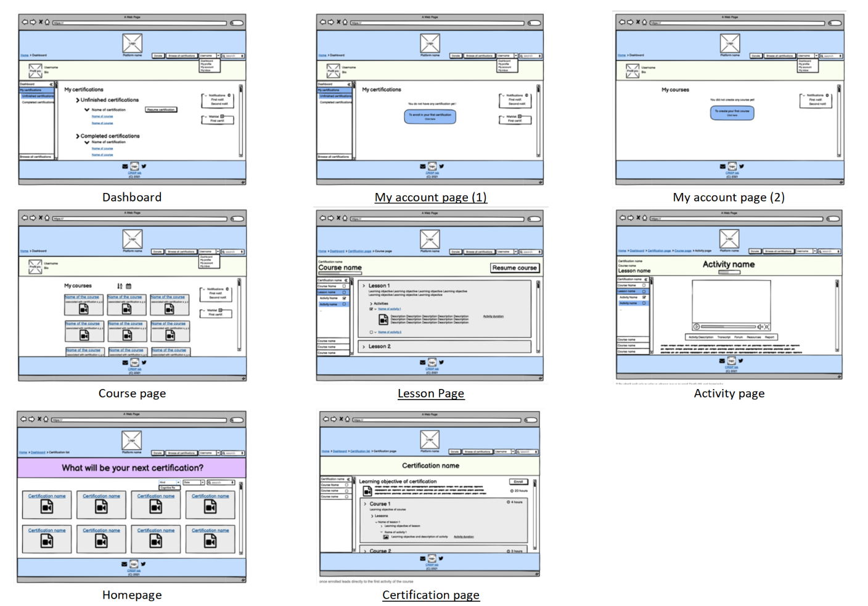Click the sort icon next to My courses

tap(119, 285)
